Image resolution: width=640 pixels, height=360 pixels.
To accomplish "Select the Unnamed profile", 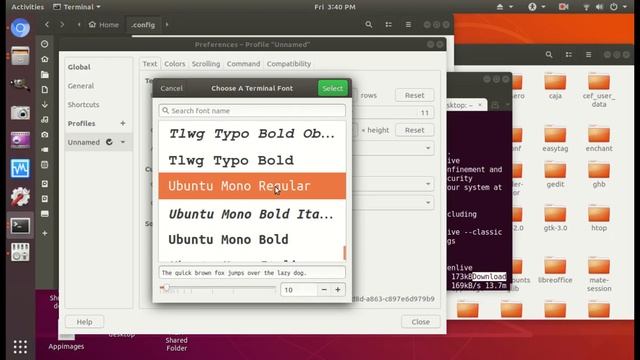I will coord(84,142).
